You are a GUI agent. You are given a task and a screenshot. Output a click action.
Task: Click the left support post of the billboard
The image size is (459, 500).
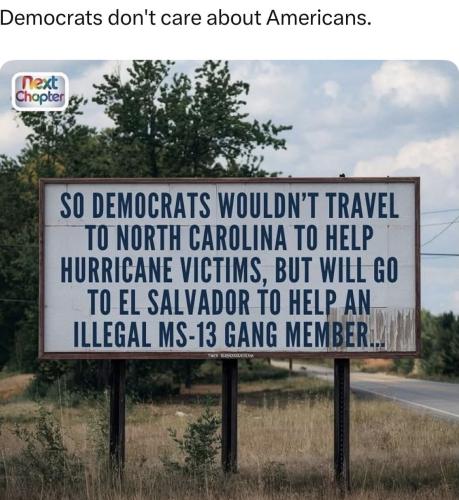(x=117, y=416)
